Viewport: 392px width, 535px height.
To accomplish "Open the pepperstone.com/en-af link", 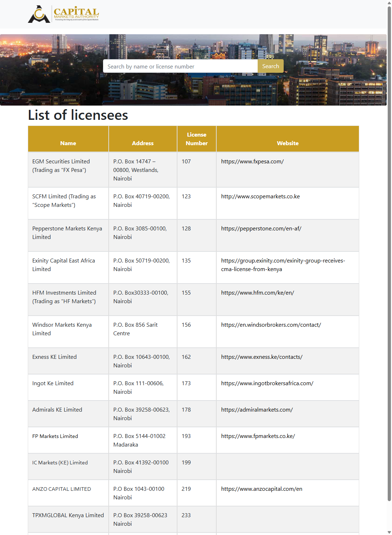I will pos(261,229).
